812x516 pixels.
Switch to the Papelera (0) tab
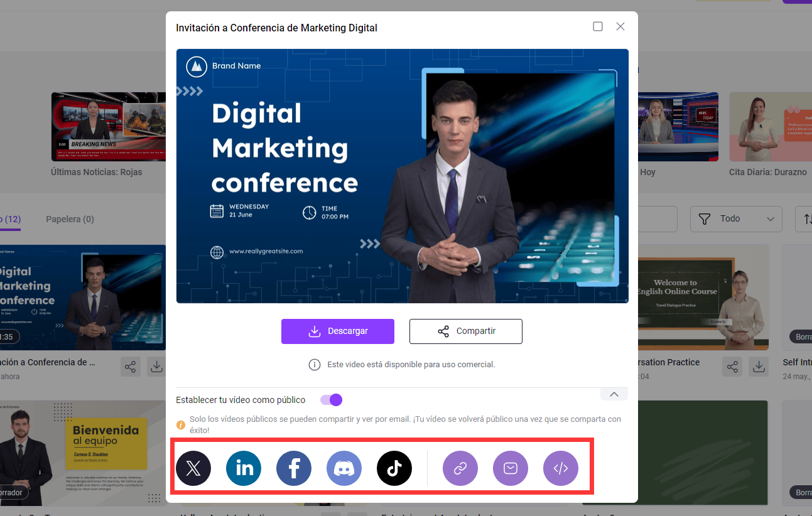click(x=70, y=219)
